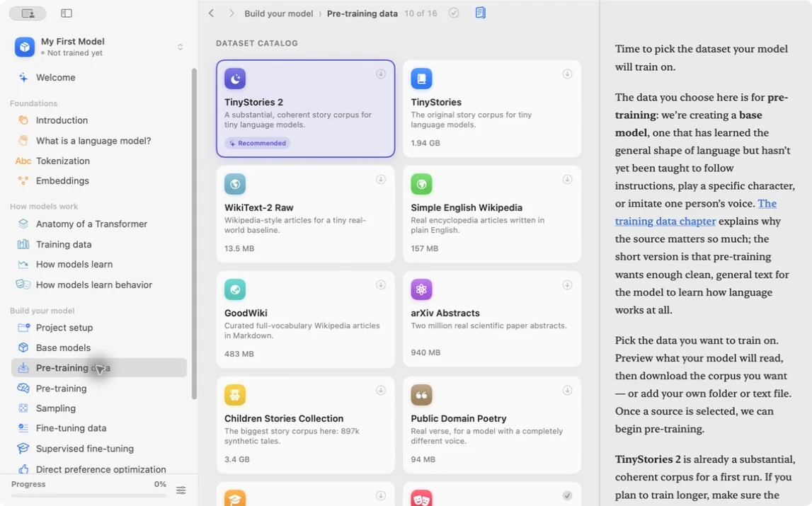Click the How models learn icon

[23, 264]
